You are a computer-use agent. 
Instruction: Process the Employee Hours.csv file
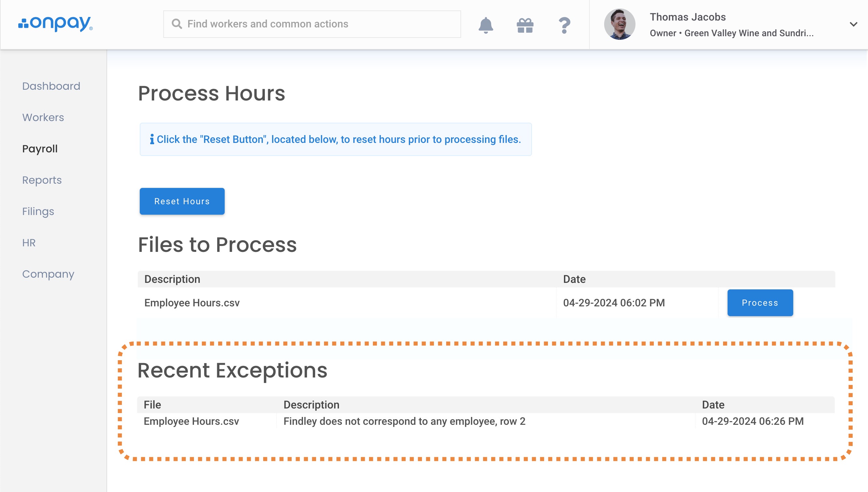click(x=760, y=302)
